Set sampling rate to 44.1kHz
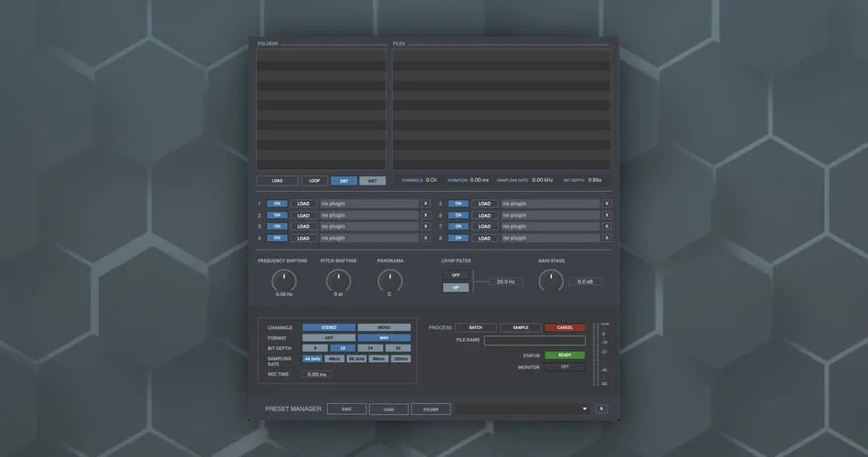This screenshot has height=457, width=868. [x=312, y=359]
